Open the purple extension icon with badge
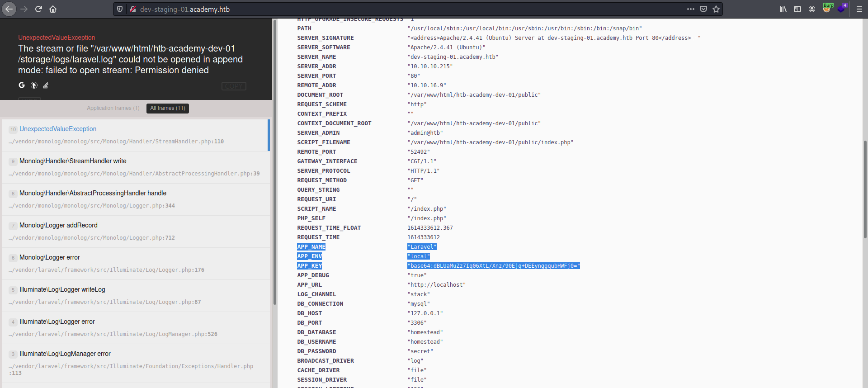The image size is (868, 388). click(842, 8)
